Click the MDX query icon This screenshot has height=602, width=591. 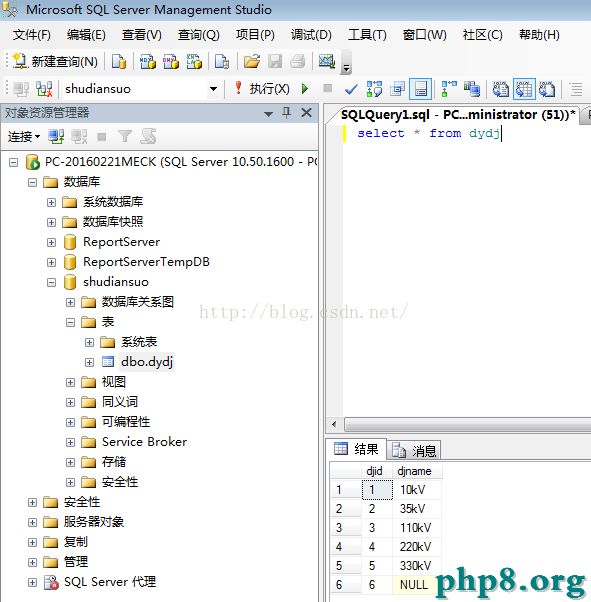pyautogui.click(x=148, y=61)
